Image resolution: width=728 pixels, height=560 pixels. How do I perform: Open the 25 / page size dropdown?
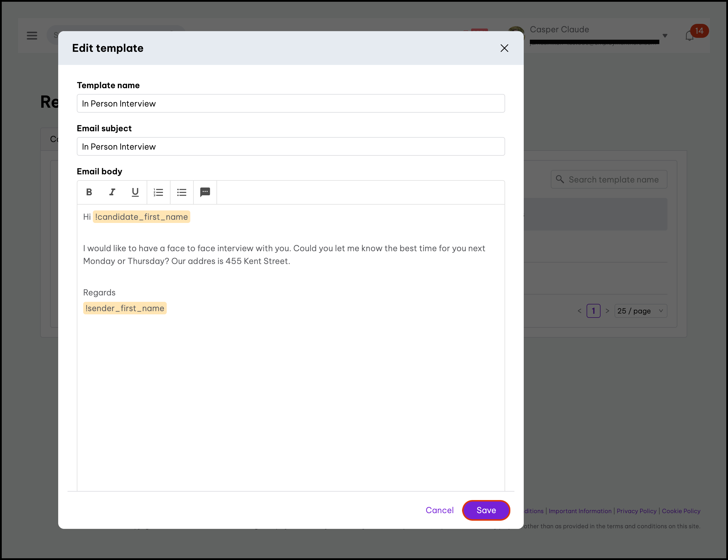(640, 311)
